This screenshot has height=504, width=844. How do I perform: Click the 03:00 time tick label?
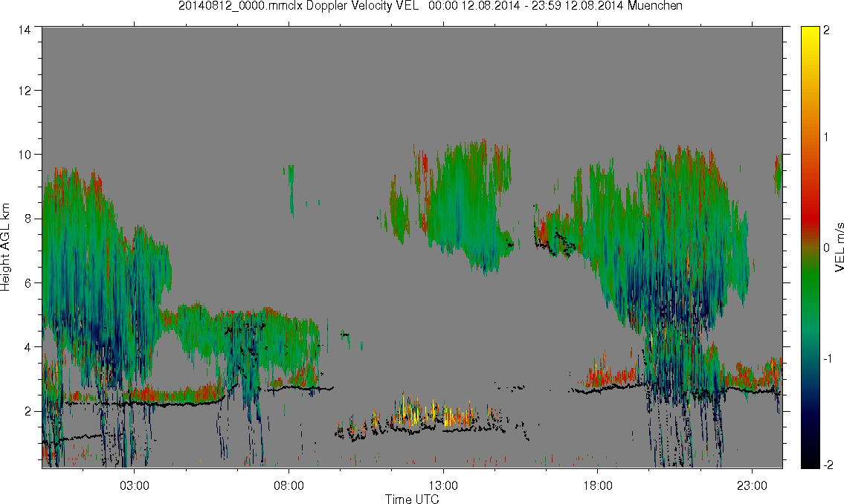134,485
